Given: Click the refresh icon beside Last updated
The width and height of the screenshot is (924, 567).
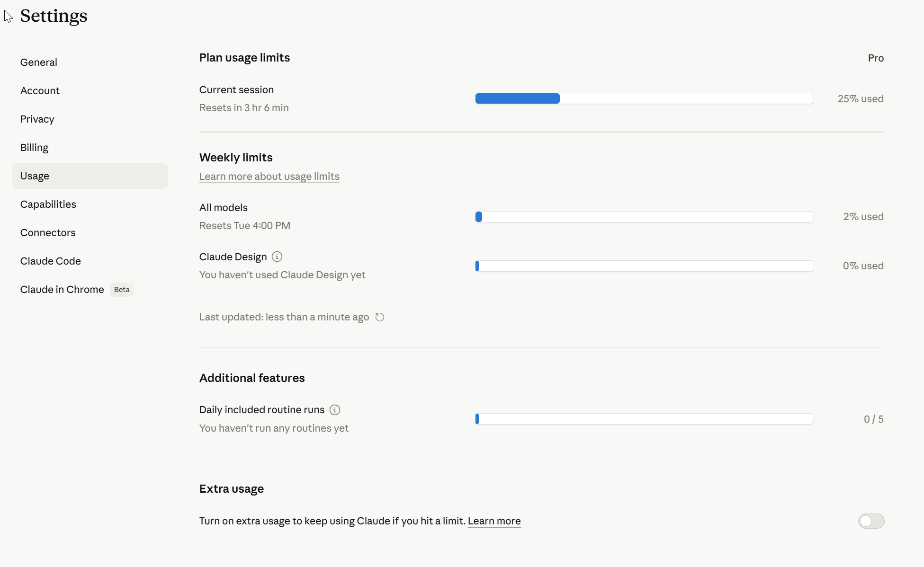Looking at the screenshot, I should [x=379, y=317].
